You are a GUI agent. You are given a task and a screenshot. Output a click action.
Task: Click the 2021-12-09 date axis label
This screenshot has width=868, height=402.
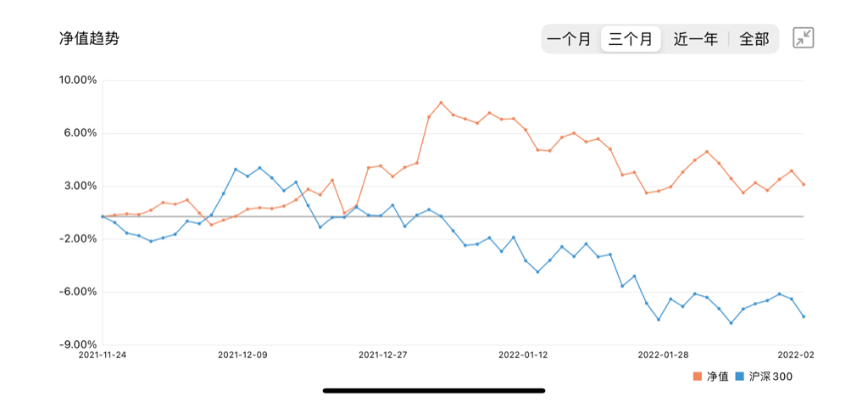click(243, 355)
